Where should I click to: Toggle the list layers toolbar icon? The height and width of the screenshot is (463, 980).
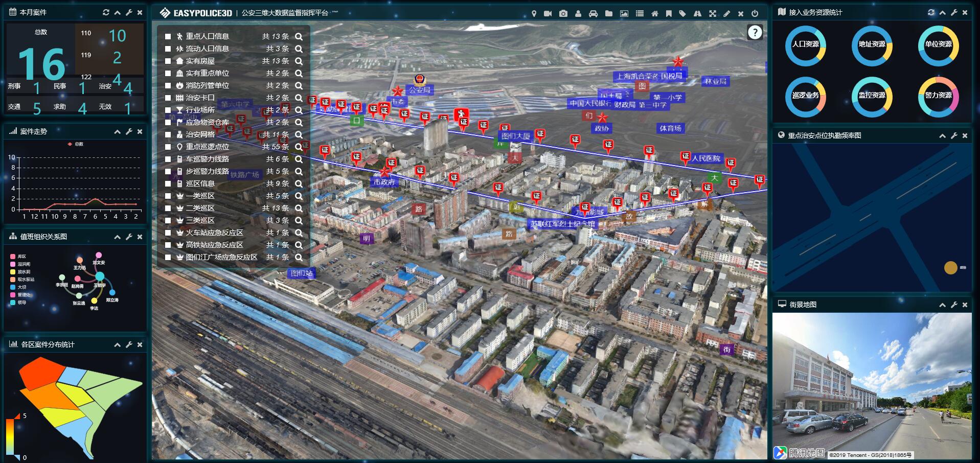coord(640,14)
